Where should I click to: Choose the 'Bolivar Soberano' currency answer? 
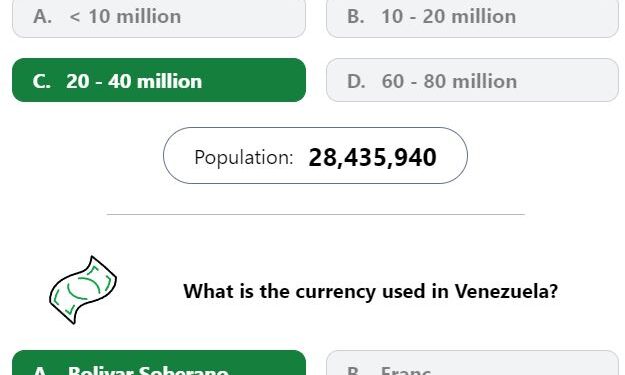159,363
